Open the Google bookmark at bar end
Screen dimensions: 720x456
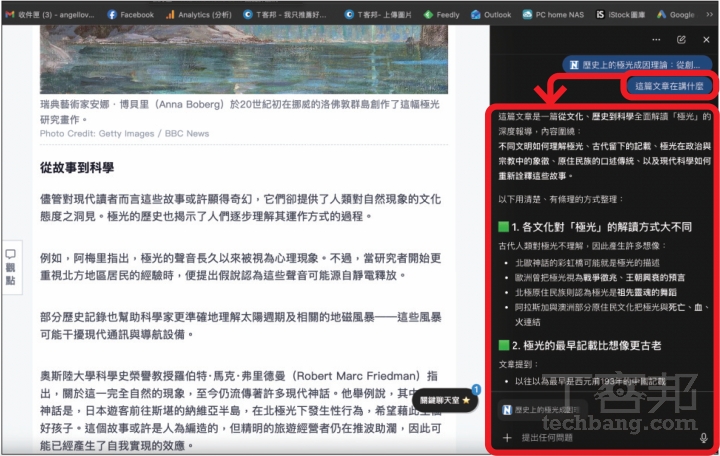(675, 15)
